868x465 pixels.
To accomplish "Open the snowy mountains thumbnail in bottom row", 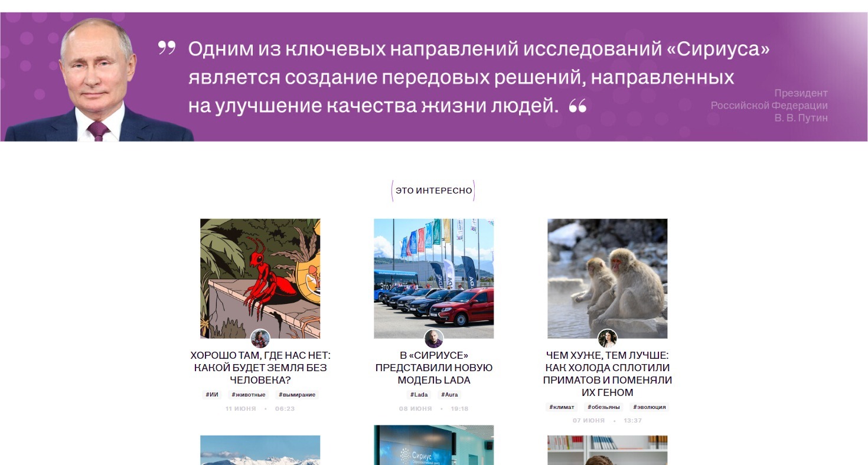I will 260,450.
